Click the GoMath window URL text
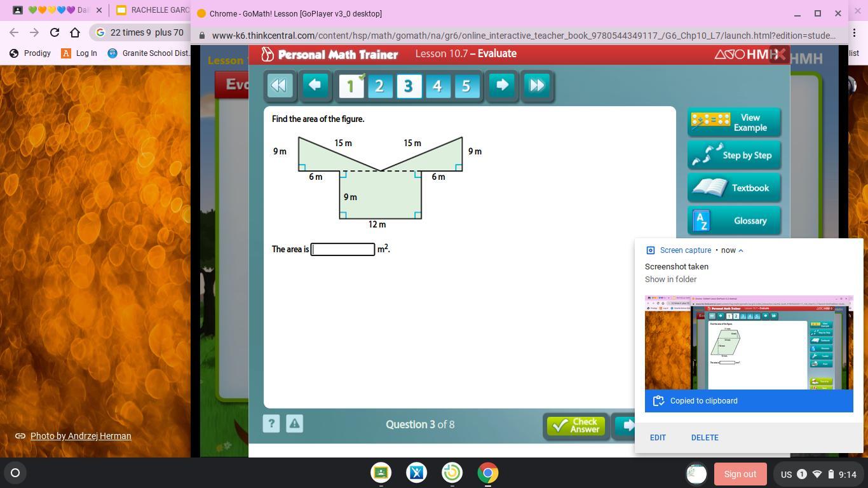This screenshot has width=868, height=488. (x=524, y=36)
